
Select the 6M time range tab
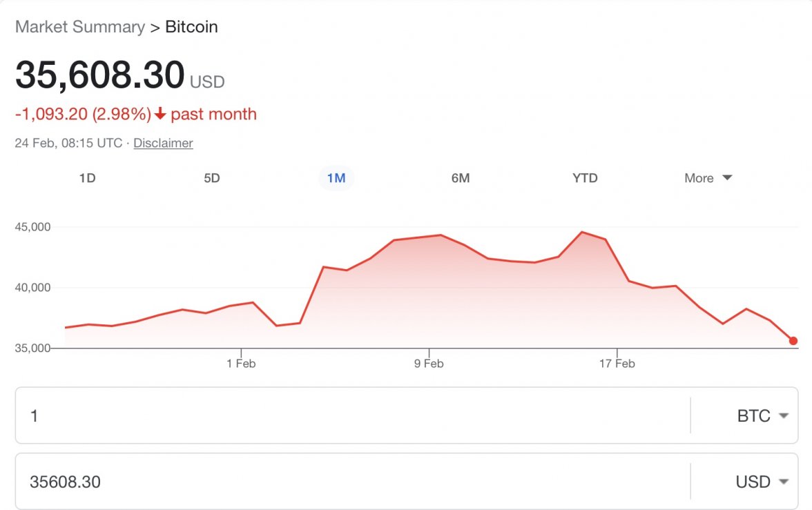pyautogui.click(x=461, y=178)
